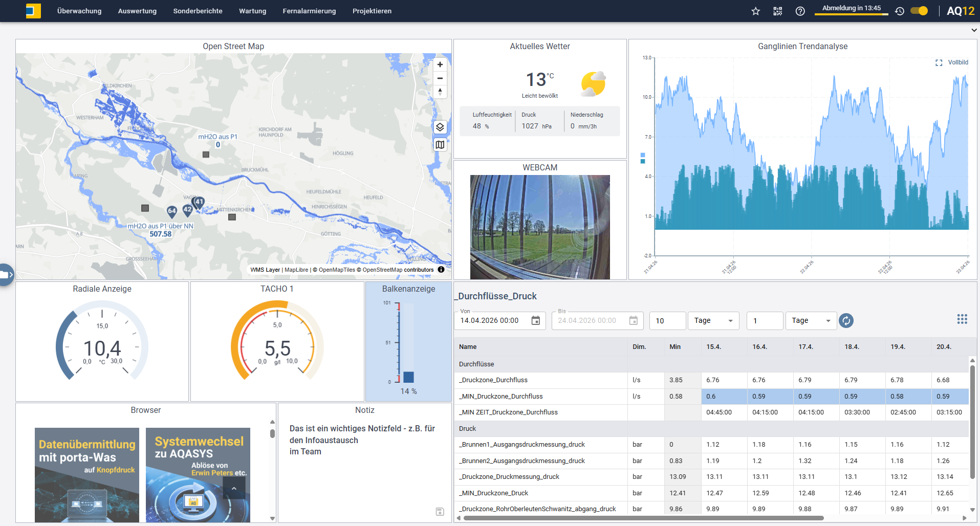The width and height of the screenshot is (980, 526).
Task: Follow the OpenMapTiles attribution link
Action: pos(337,270)
